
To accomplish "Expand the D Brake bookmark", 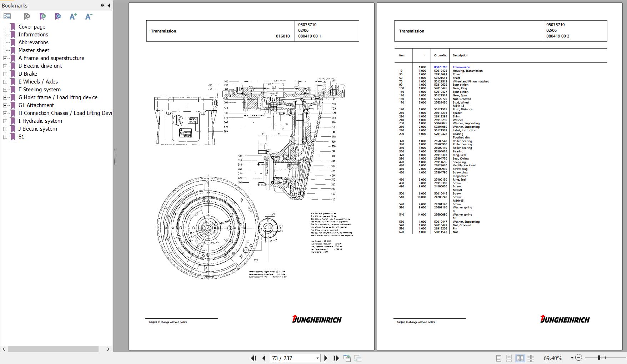I will 5,74.
